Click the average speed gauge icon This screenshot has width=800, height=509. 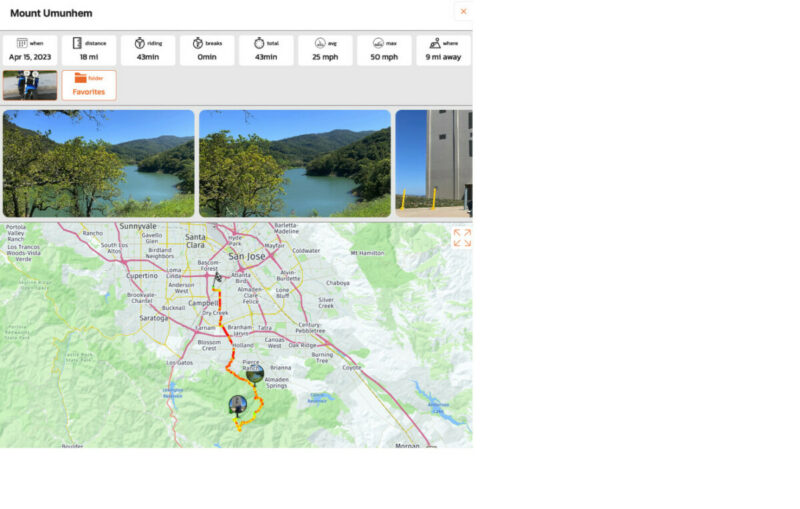[320, 43]
